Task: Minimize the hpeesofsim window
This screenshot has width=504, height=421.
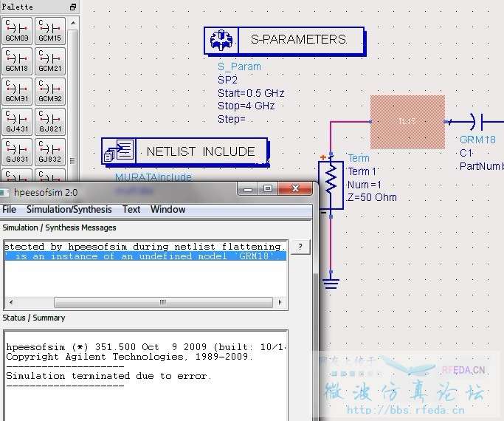Action: point(248,189)
